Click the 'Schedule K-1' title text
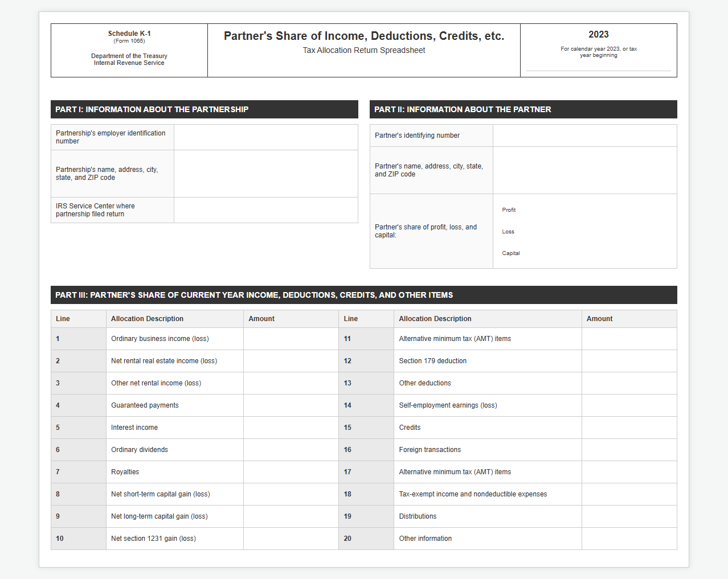The image size is (728, 579). click(x=129, y=34)
